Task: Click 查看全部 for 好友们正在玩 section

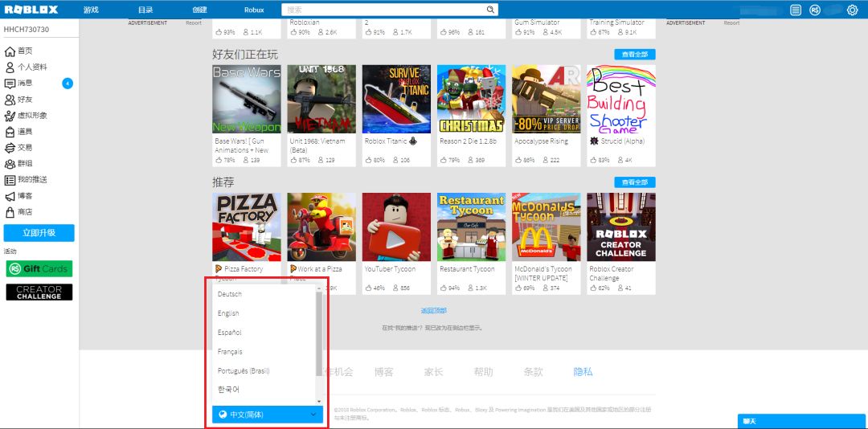Action: click(634, 55)
